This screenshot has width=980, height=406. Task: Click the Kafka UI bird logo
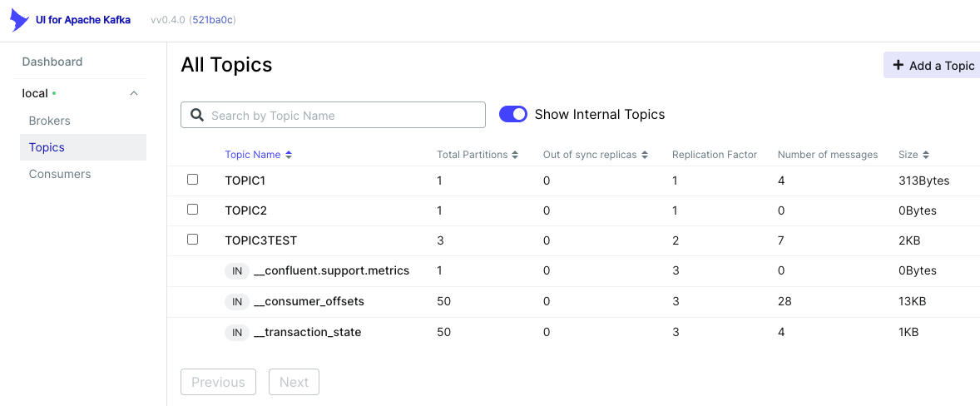pos(20,20)
